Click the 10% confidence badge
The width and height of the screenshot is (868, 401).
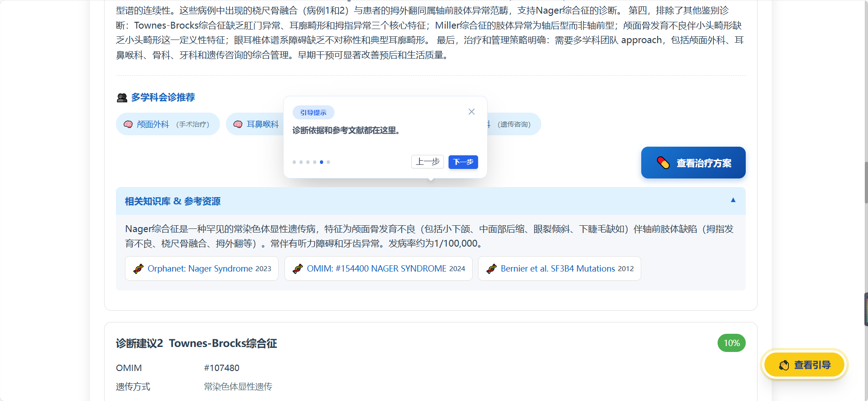tap(731, 343)
